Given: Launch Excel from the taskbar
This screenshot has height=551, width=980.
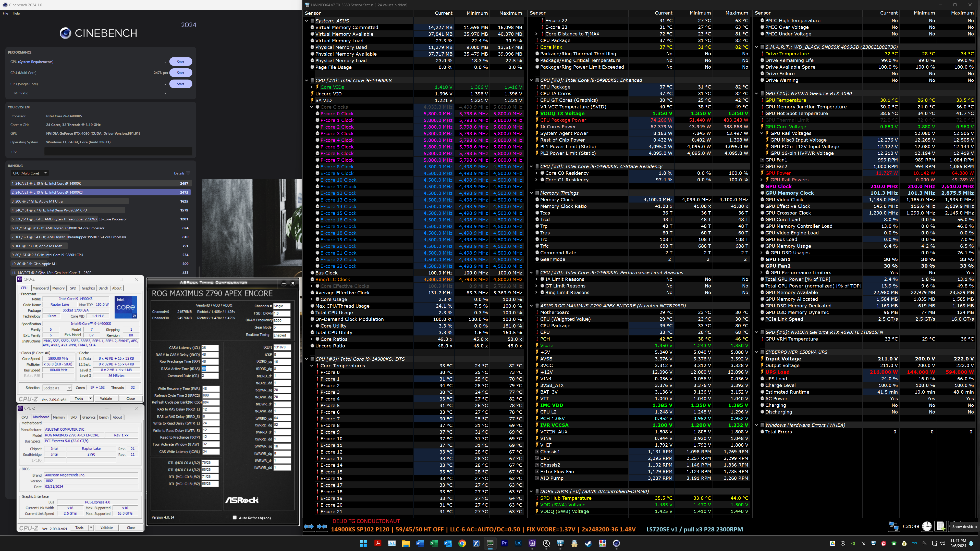Looking at the screenshot, I should tap(434, 543).
